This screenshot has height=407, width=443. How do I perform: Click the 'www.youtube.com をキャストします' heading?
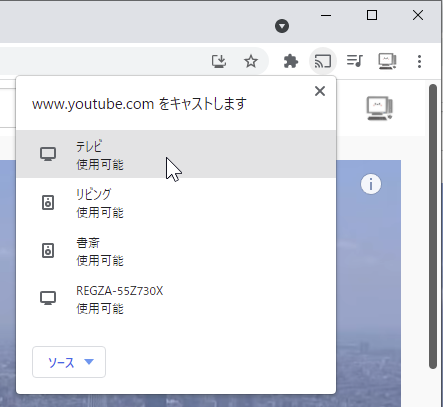tap(139, 104)
